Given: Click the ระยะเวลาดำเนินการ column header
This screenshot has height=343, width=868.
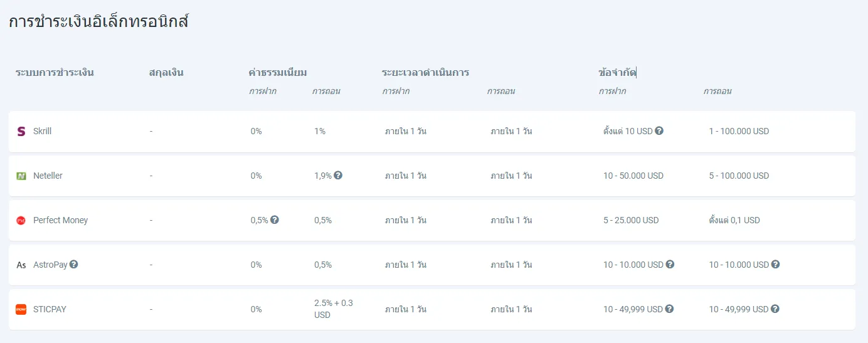Looking at the screenshot, I should coord(426,73).
